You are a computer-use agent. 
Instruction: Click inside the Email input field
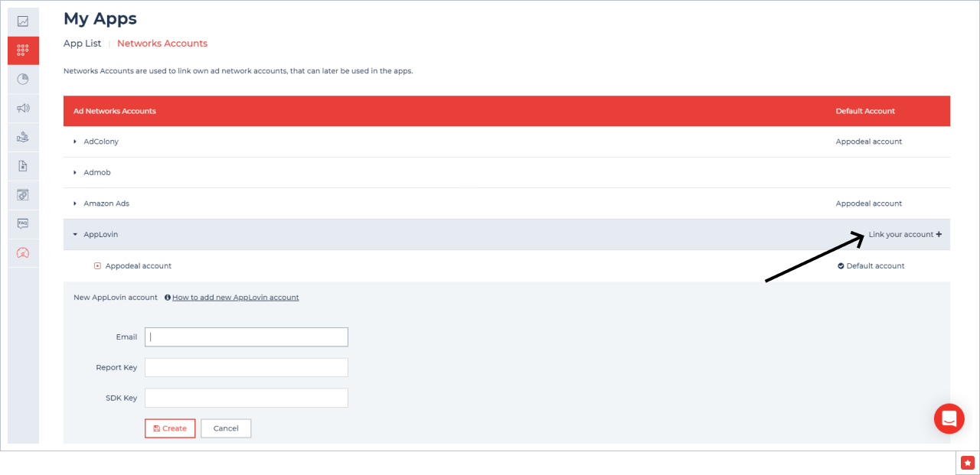tap(246, 337)
